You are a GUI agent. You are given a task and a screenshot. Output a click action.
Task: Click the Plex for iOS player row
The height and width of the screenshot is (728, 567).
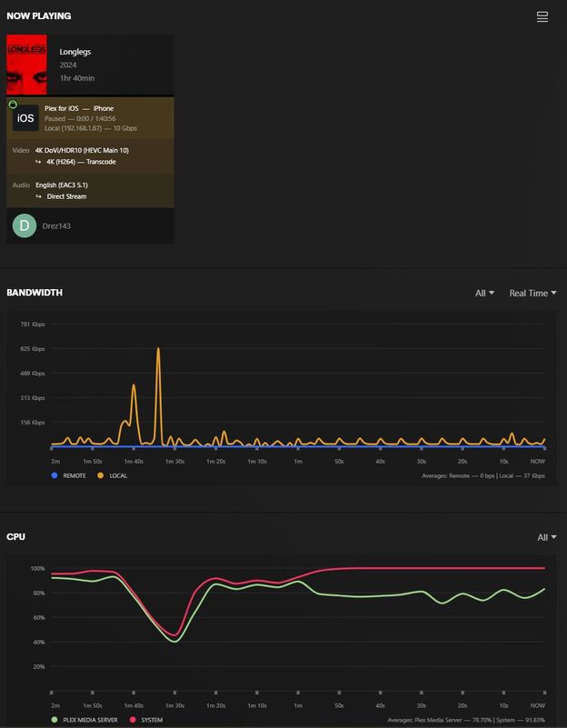click(91, 118)
